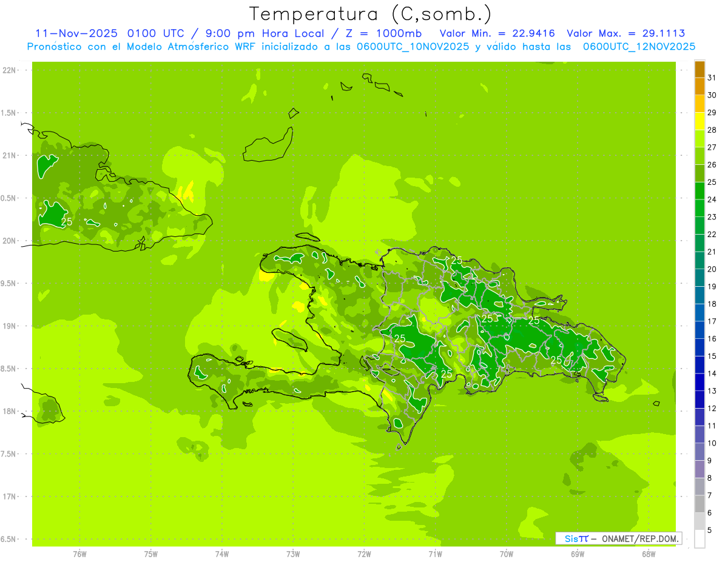This screenshot has height=562, width=728.
Task: Pick the dark green swatch between 24 and 25
Action: coord(699,191)
